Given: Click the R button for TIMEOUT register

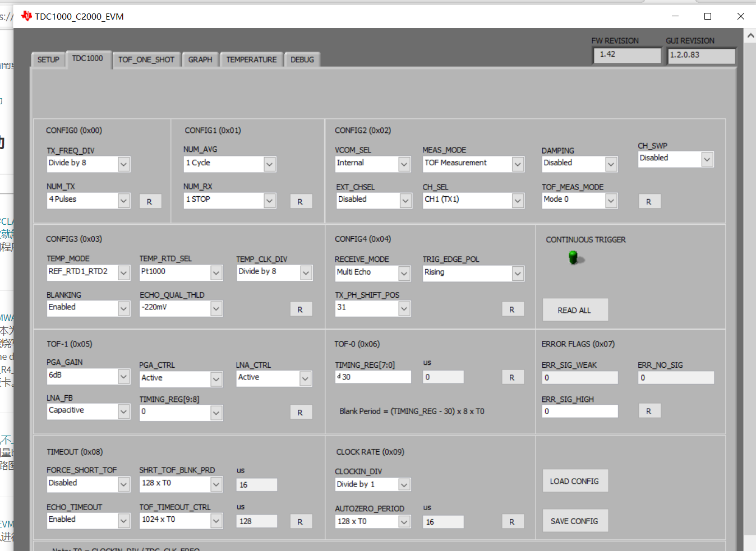Looking at the screenshot, I should tap(301, 521).
